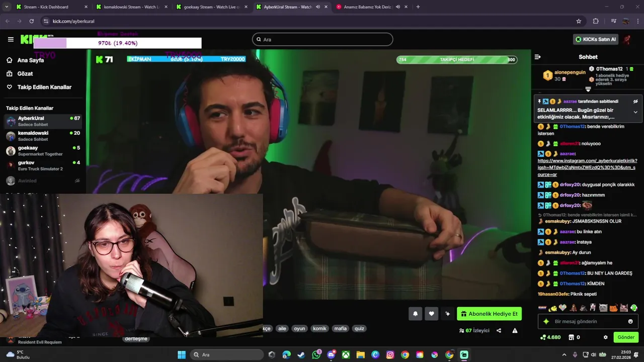Screen dimensions: 644x362
Task: Click the Kick logo
Action: click(x=33, y=39)
